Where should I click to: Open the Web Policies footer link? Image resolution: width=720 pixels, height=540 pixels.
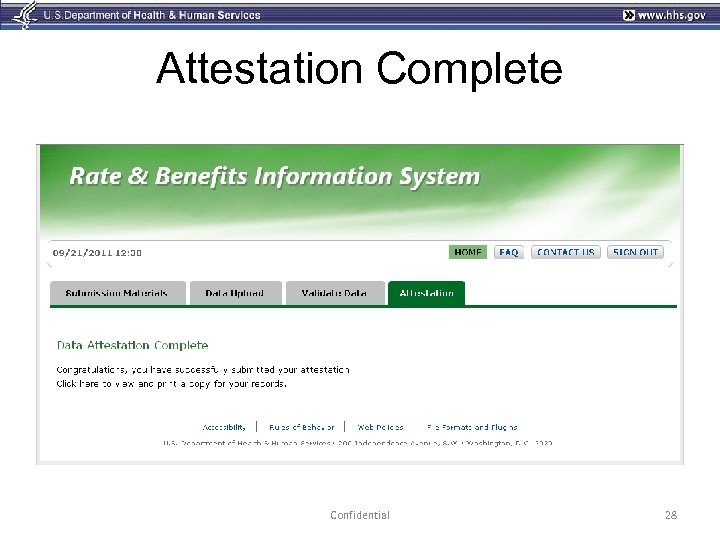(x=380, y=427)
